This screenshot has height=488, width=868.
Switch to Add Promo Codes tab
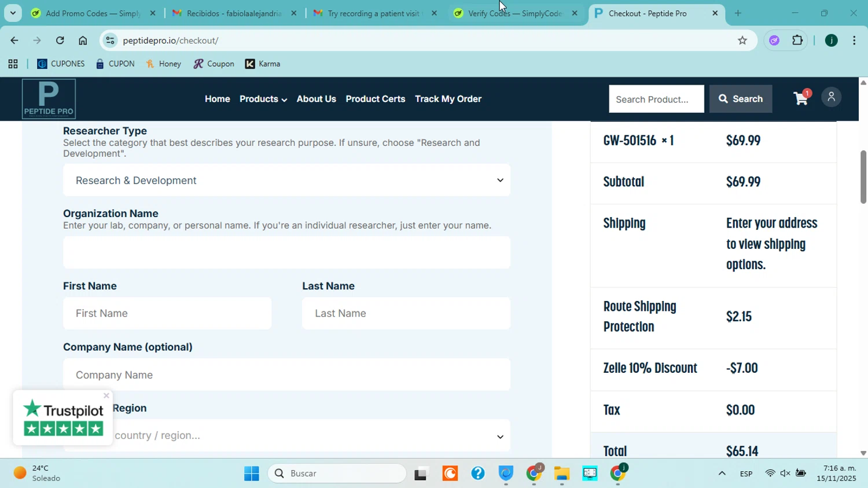tap(93, 13)
